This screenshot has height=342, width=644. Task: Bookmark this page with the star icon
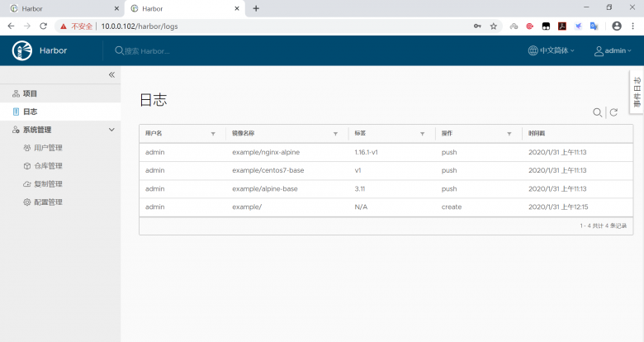494,26
